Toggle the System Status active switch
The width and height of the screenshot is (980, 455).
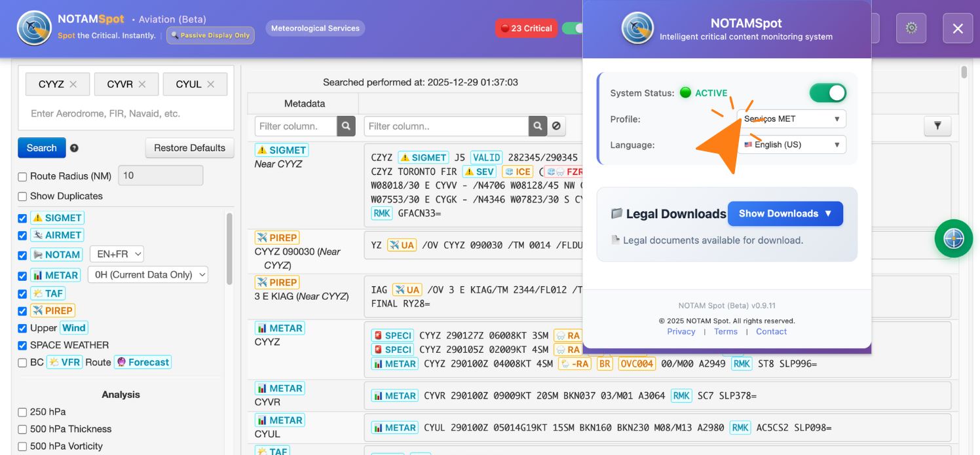[827, 93]
